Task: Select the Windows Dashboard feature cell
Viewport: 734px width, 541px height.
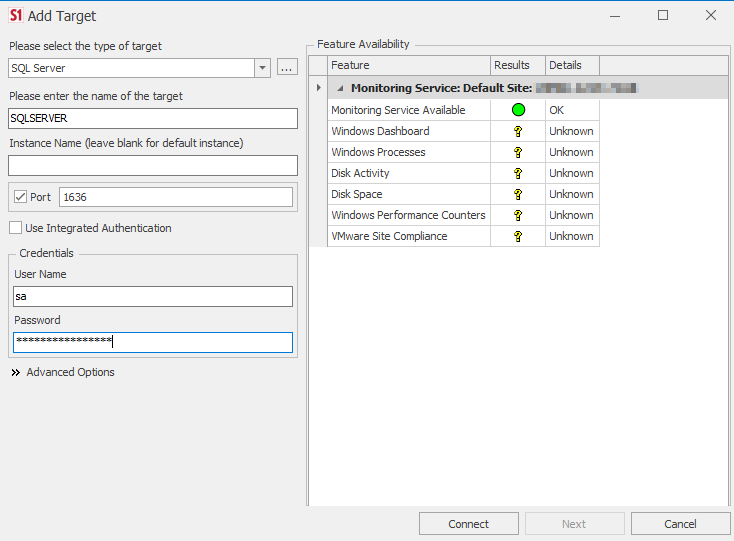Action: point(409,131)
